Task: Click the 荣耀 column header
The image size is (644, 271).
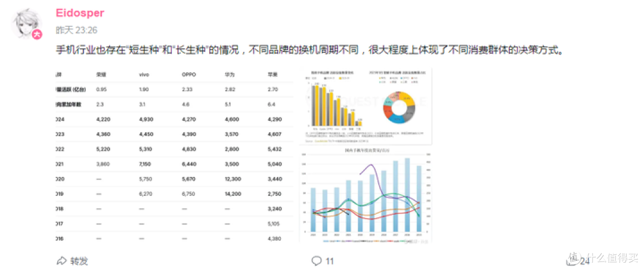Action: (101, 75)
